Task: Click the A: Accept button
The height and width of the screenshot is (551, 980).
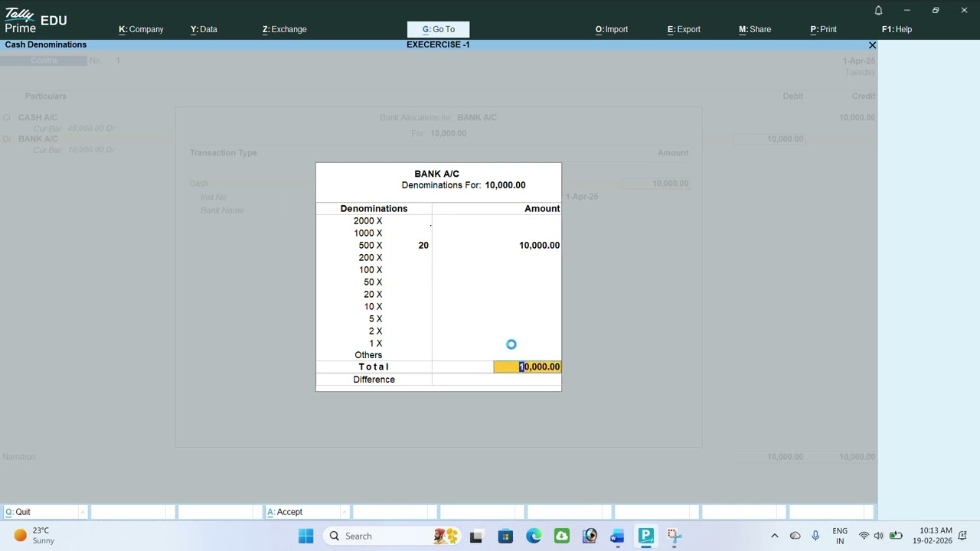Action: click(306, 512)
